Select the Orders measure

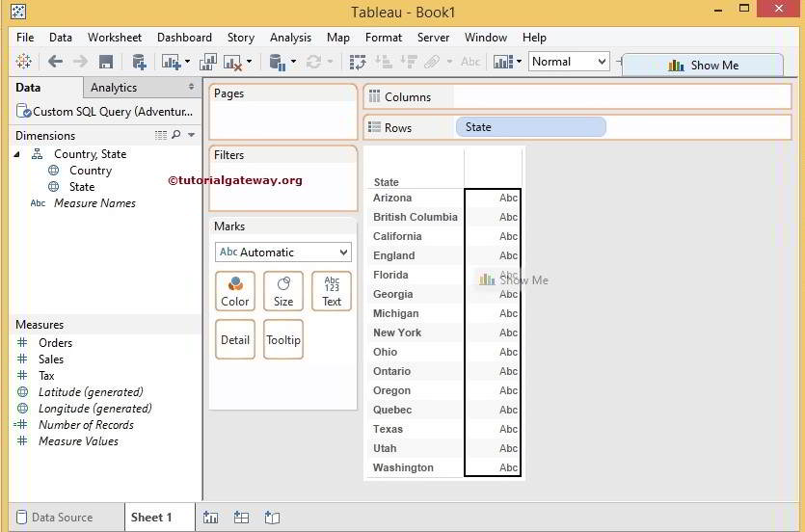click(55, 343)
